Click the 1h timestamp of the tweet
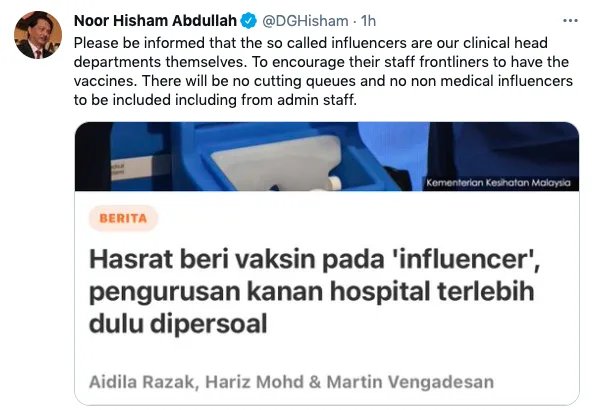 coord(368,21)
